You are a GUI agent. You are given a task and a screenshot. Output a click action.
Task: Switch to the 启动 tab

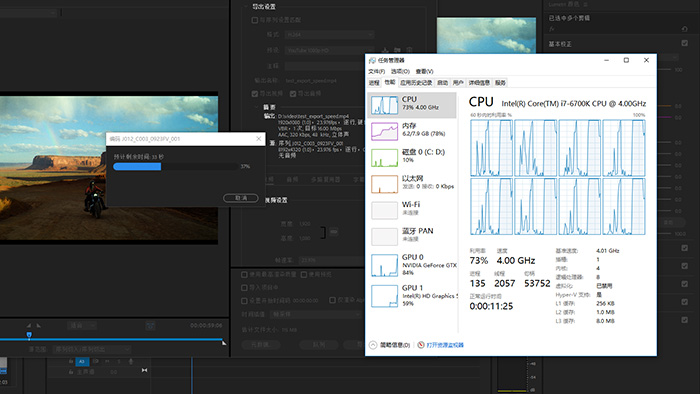pyautogui.click(x=442, y=83)
